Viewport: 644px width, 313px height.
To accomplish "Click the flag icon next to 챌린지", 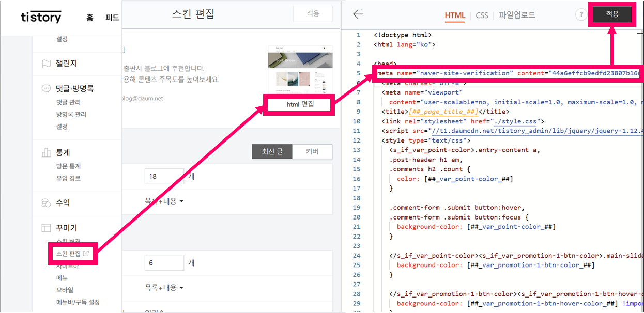I will tap(47, 64).
